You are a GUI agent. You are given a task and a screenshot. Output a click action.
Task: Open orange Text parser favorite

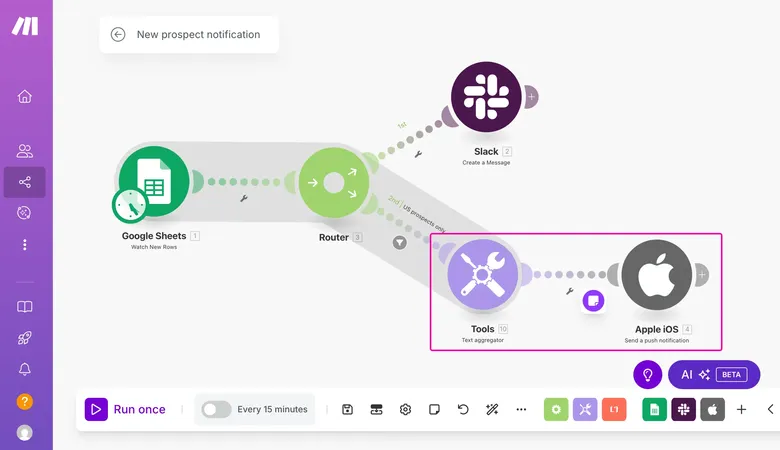[x=614, y=409]
